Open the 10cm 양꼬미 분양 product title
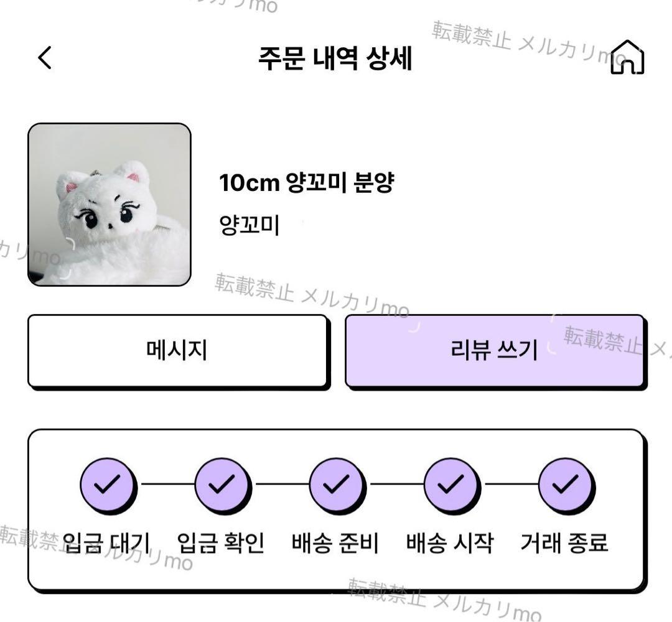 click(x=306, y=183)
